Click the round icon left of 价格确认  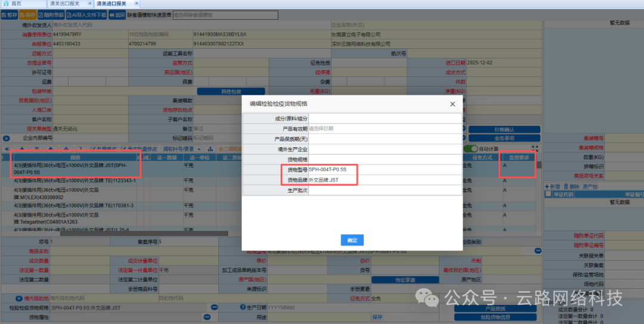coord(464,129)
